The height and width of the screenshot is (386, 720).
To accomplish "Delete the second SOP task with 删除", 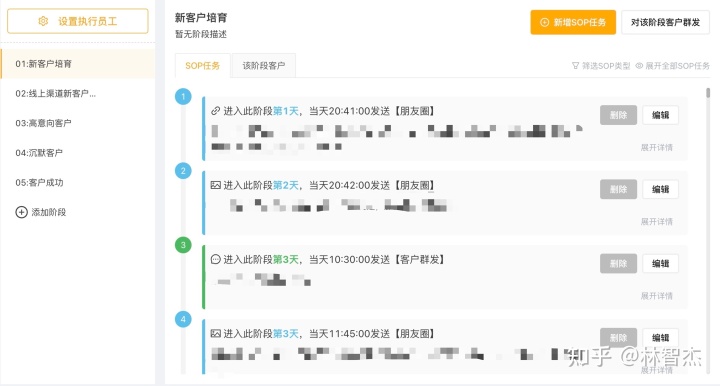I will 618,189.
